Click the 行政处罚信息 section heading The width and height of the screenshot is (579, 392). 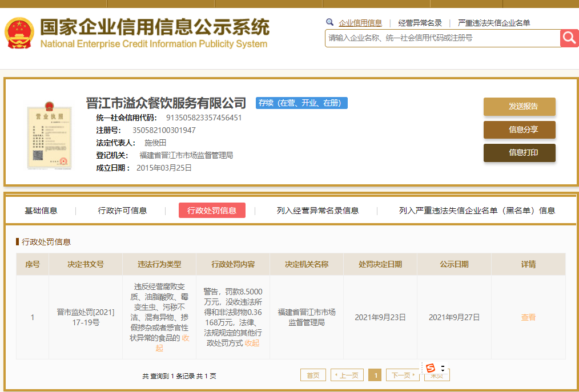[x=46, y=242]
